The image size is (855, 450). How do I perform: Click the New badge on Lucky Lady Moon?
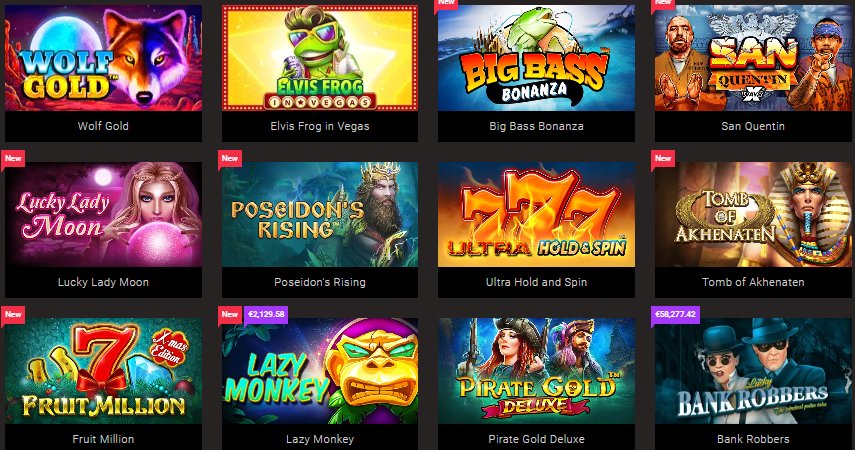pyautogui.click(x=13, y=158)
